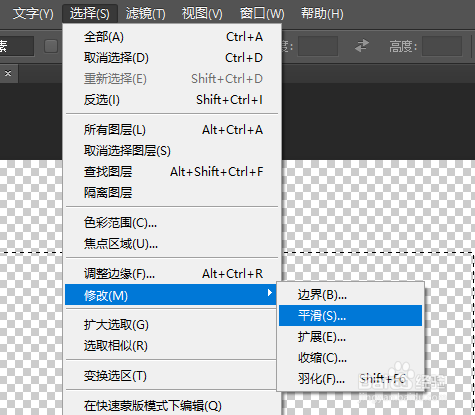Close the document tab with X
The image size is (475, 415).
point(8,73)
